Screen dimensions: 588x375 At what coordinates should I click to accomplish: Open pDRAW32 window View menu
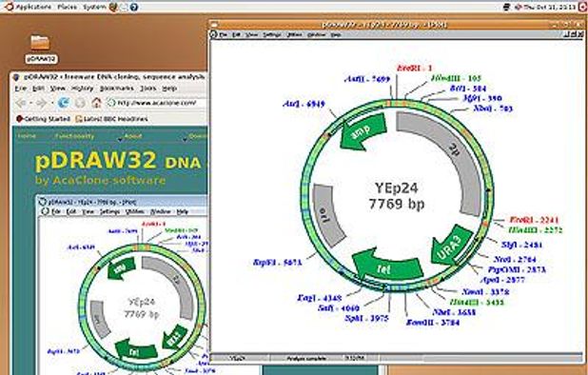251,34
